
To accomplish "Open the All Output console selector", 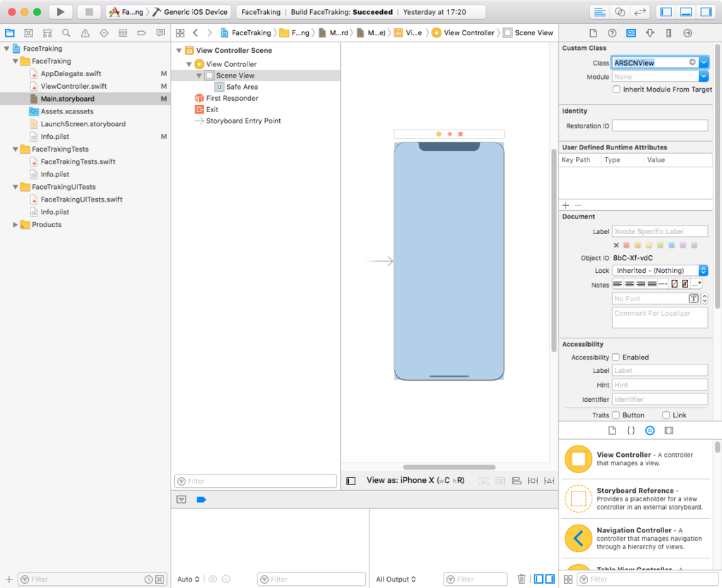I will point(396,580).
